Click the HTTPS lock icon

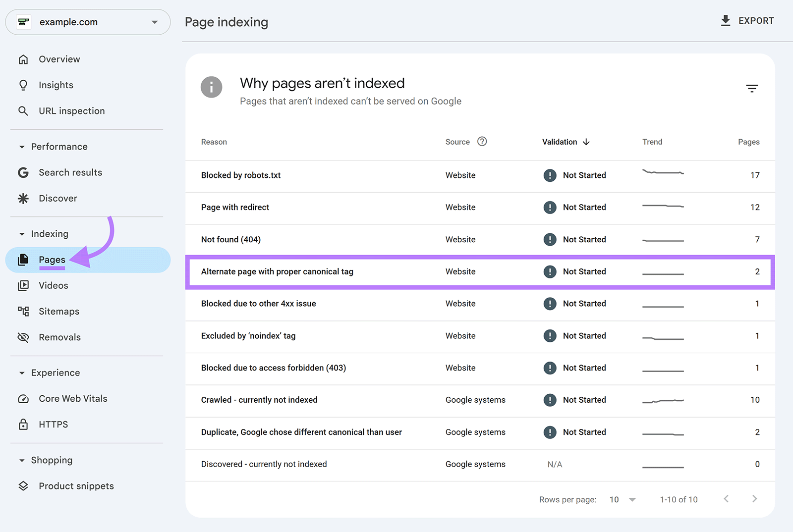[x=23, y=424]
